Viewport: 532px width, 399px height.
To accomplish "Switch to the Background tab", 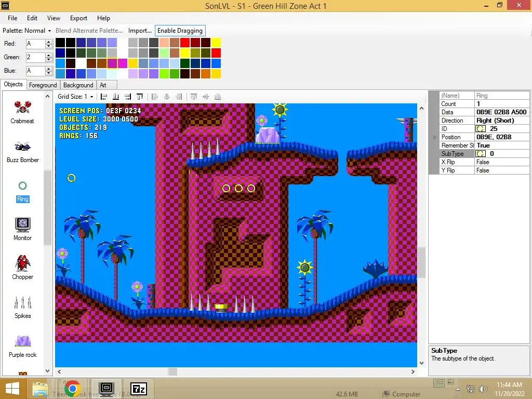I will pyautogui.click(x=78, y=85).
